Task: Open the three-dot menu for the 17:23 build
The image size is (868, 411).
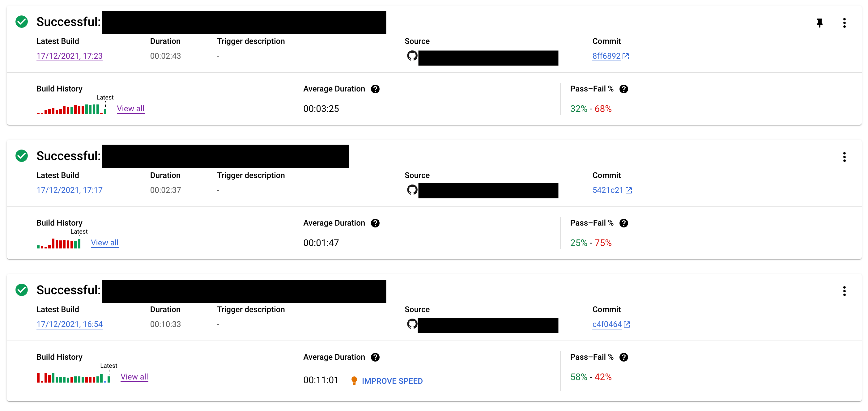Action: pos(844,23)
